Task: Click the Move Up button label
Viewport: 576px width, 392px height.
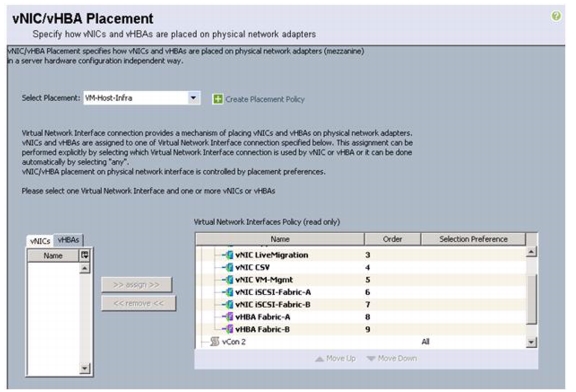Action: (x=341, y=359)
